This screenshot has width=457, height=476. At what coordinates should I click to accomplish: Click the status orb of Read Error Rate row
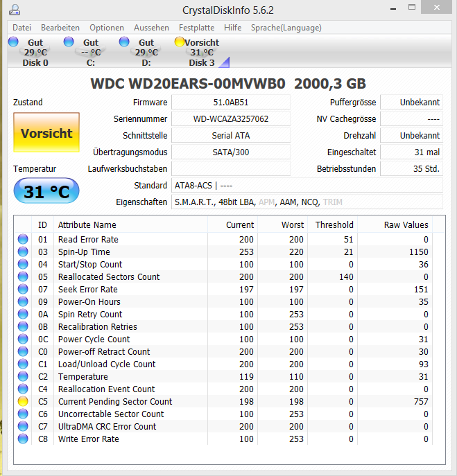23,239
